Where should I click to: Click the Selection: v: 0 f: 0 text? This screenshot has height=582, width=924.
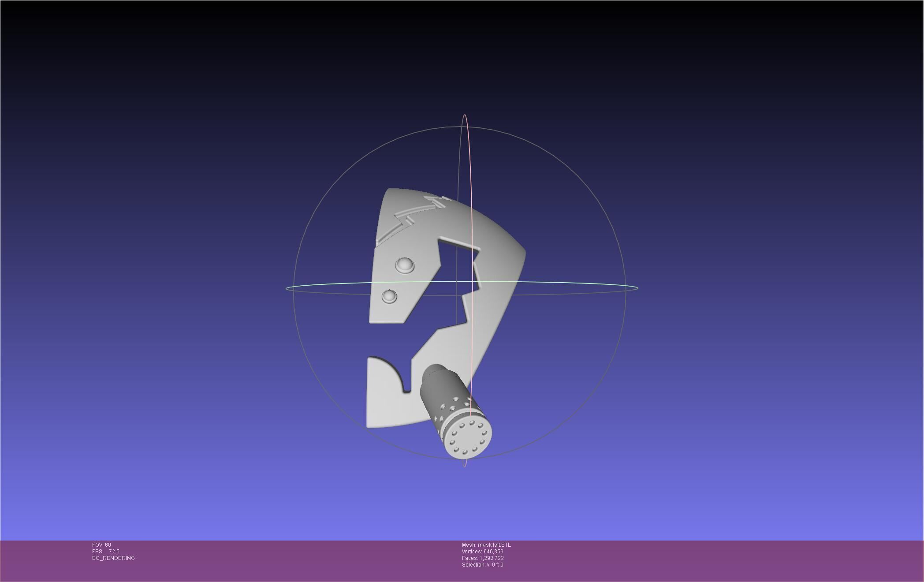[482, 565]
